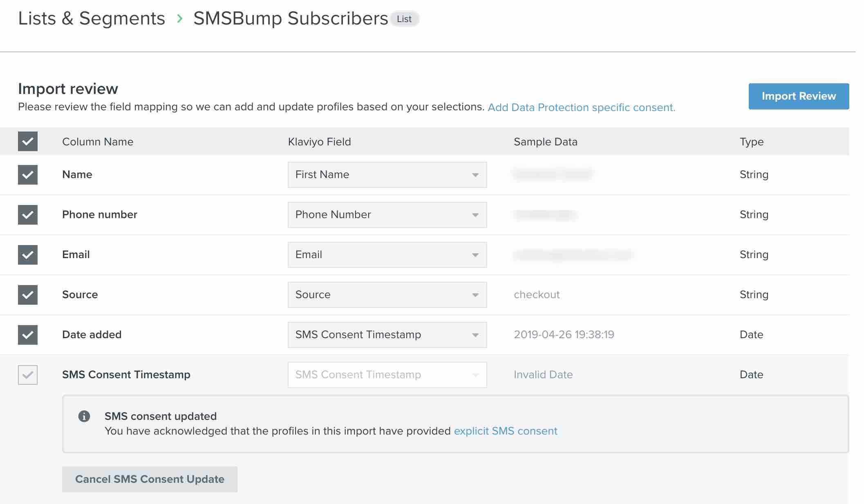The height and width of the screenshot is (504, 864).
Task: Expand the First Name Klaviyo field dropdown
Action: [x=475, y=174]
